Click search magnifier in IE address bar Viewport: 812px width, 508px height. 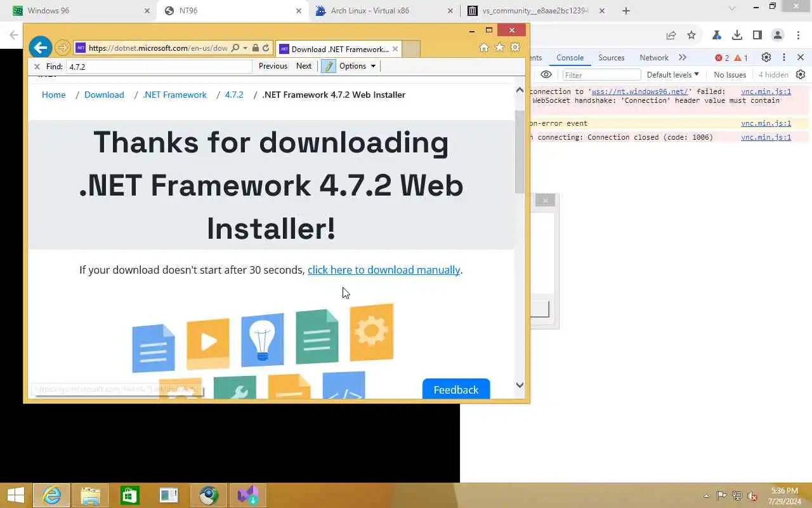click(x=235, y=48)
